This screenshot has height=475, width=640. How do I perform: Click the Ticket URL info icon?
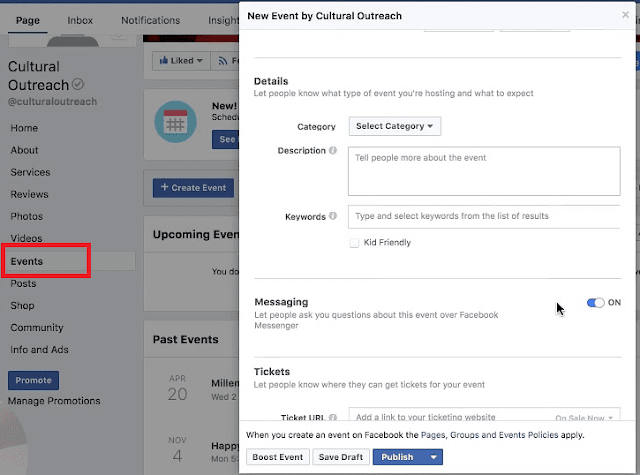(332, 417)
